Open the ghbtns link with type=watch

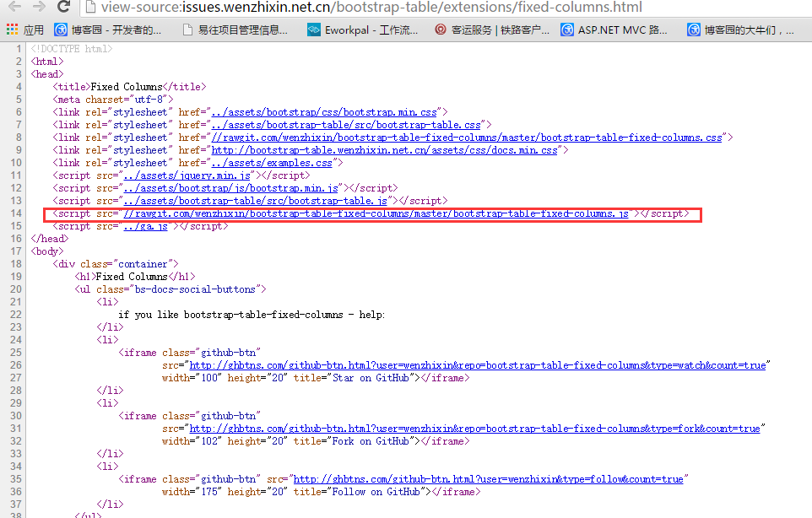click(x=477, y=366)
